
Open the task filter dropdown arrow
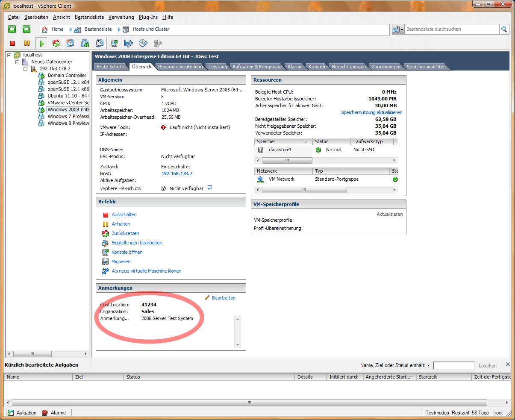pos(428,366)
